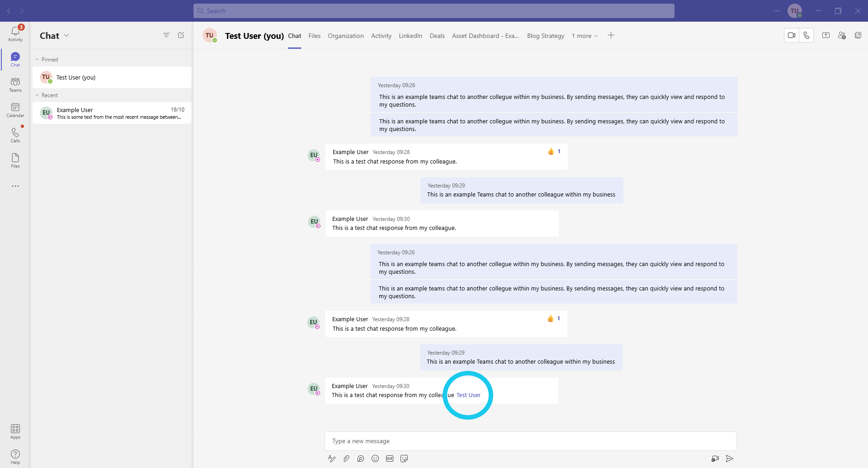The image size is (868, 468).
Task: Open the Calendar from sidebar
Action: pos(15,110)
